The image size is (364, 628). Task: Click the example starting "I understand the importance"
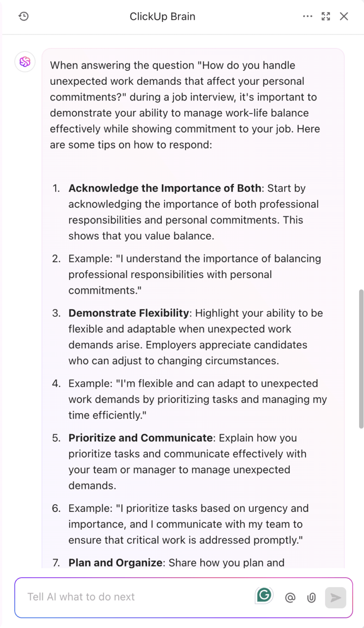coord(195,275)
